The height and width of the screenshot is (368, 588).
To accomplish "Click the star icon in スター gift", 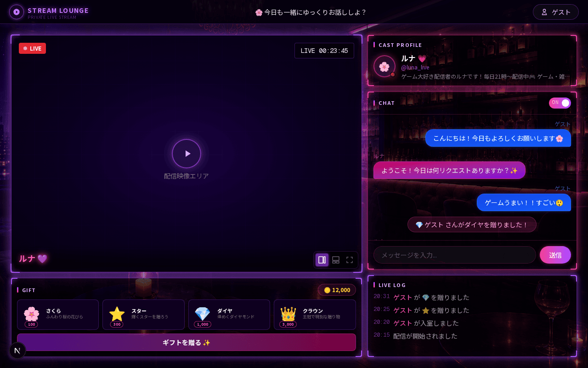I will tap(117, 314).
